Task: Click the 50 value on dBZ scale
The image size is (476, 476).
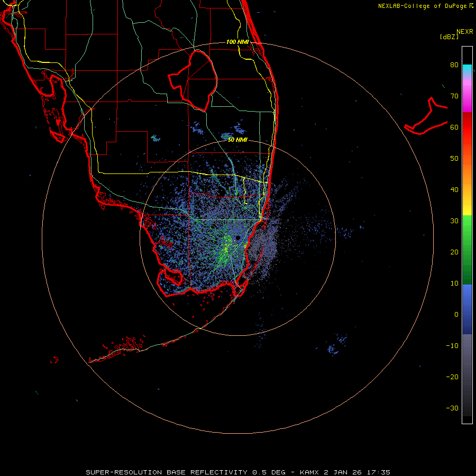Action: (x=454, y=159)
